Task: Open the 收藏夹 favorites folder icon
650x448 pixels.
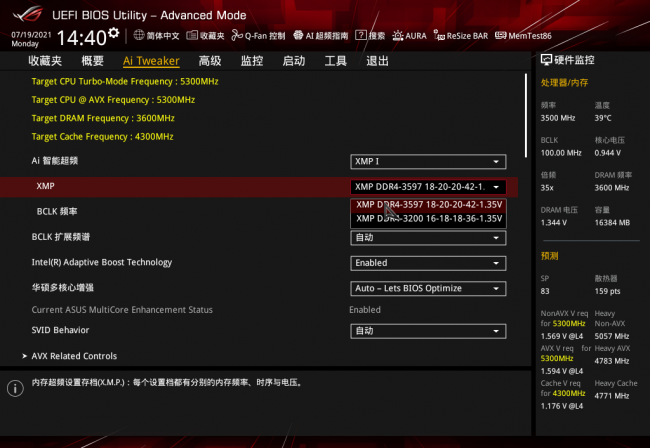Action: [192, 36]
